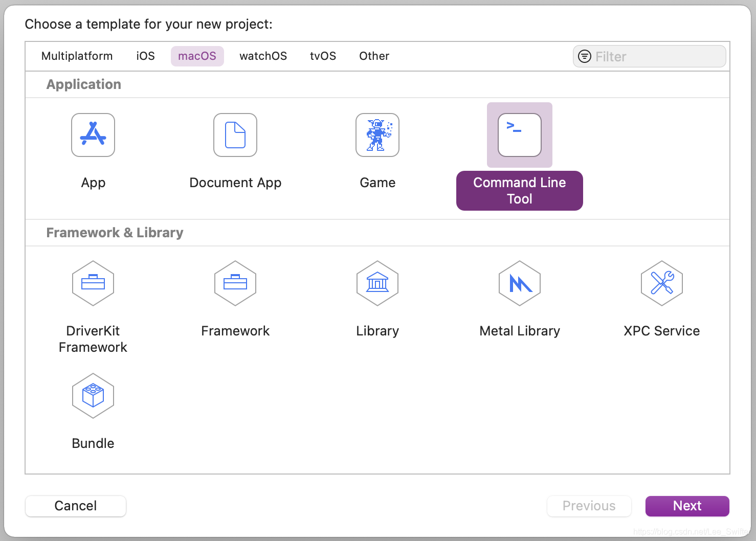
Task: Switch to the macOS tab
Action: tap(197, 56)
